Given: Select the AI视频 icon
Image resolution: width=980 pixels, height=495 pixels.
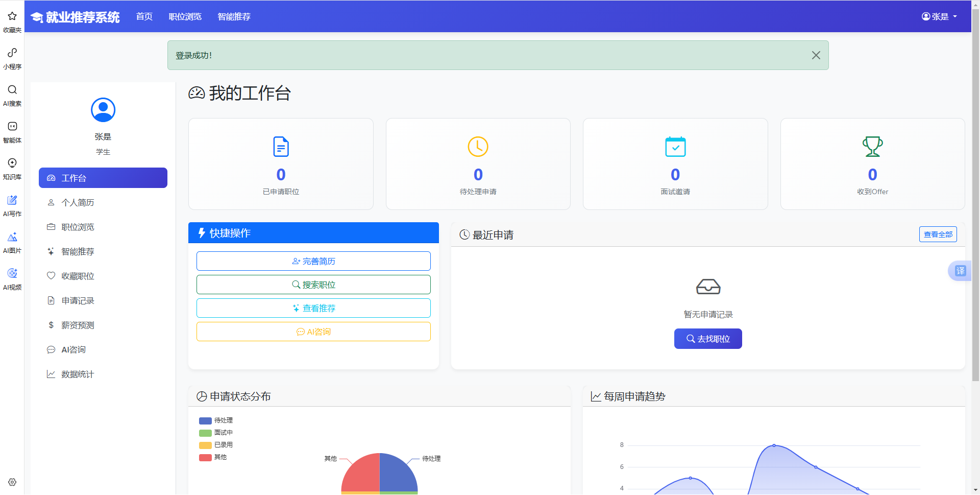Looking at the screenshot, I should pos(12,278).
